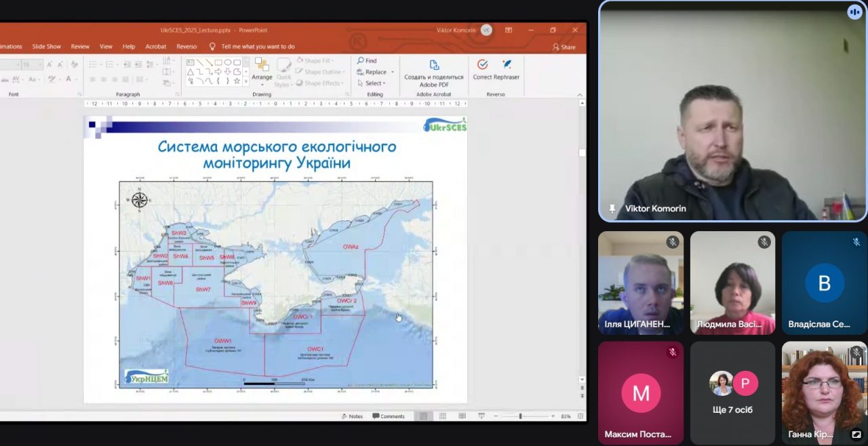
Task: Click the Adobe PDF create and share icon
Action: coord(434,64)
